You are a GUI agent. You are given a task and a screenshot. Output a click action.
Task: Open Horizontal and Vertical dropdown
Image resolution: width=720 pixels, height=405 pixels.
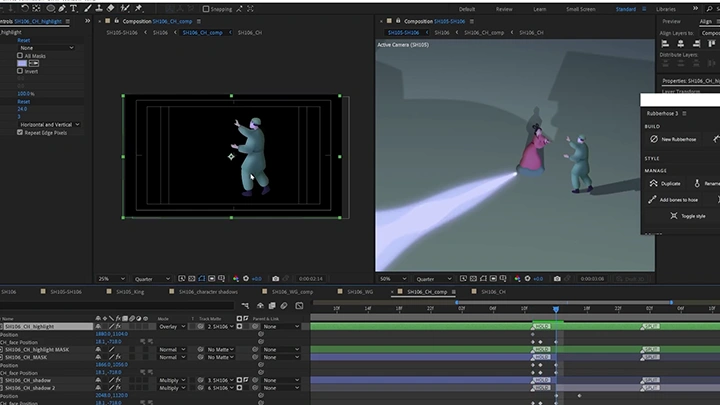[x=50, y=124]
